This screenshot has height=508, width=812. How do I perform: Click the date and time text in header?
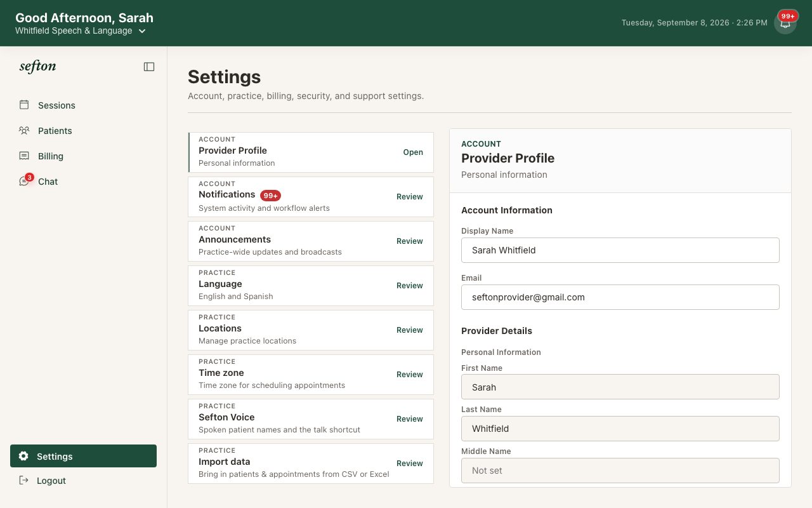pos(694,23)
